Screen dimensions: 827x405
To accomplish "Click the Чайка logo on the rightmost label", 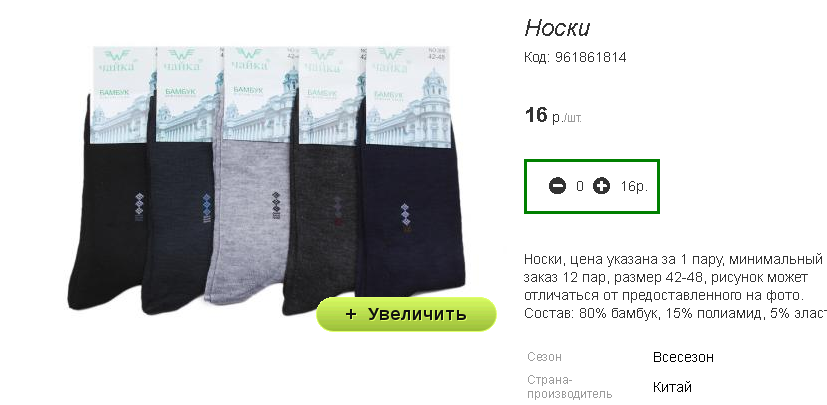I will click(x=391, y=61).
